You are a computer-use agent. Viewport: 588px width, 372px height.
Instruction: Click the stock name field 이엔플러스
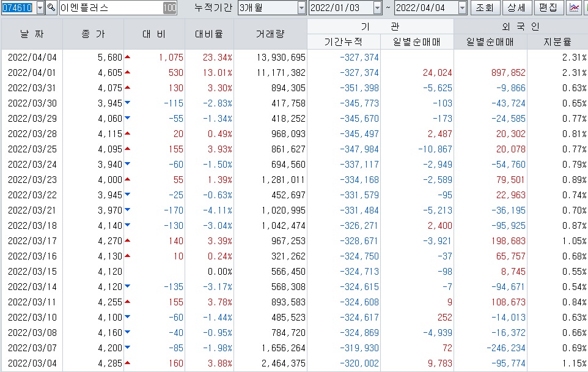pos(111,7)
